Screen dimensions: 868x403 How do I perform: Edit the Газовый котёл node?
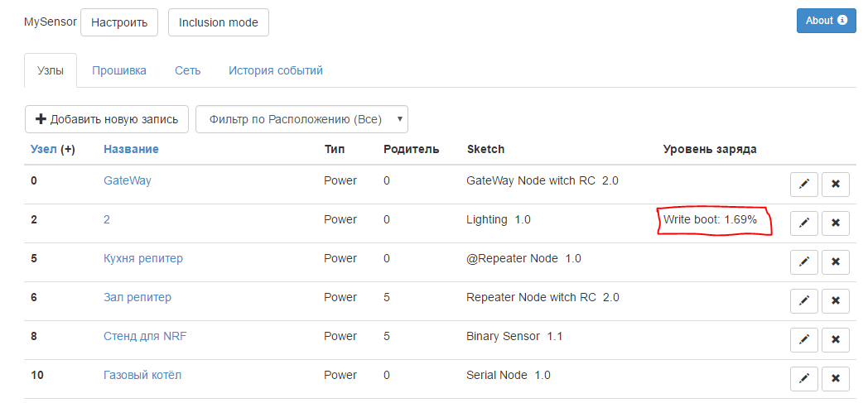pos(803,379)
